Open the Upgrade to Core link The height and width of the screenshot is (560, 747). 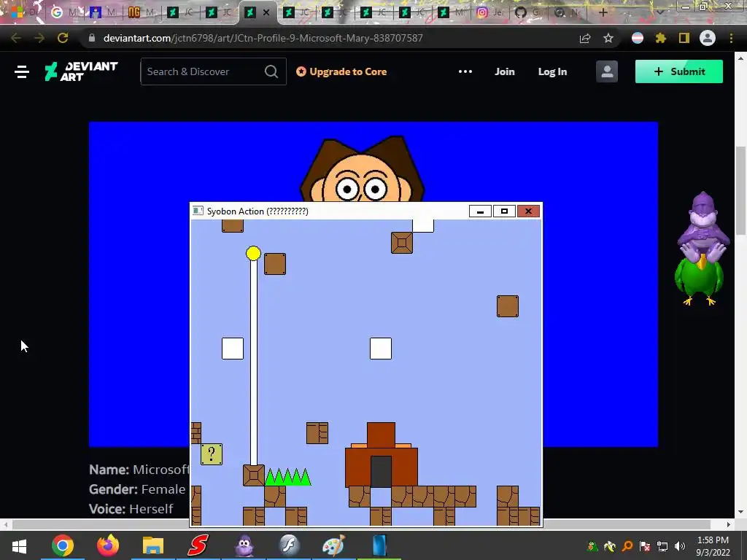(x=341, y=71)
